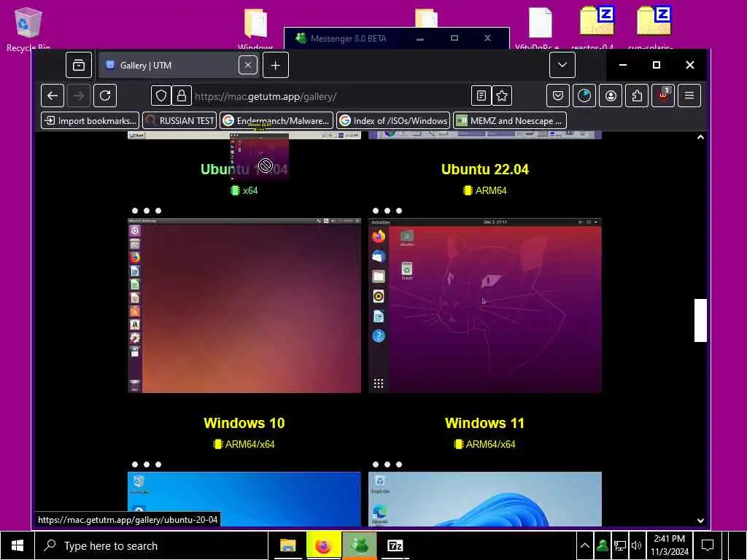This screenshot has height=560, width=747.
Task: Click the Type here to search box
Action: click(152, 545)
